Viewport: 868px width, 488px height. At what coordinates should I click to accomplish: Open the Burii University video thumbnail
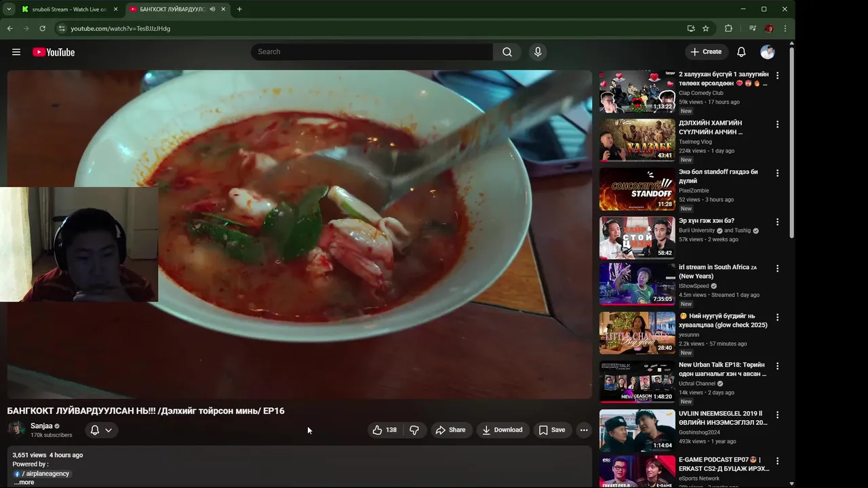tap(637, 238)
